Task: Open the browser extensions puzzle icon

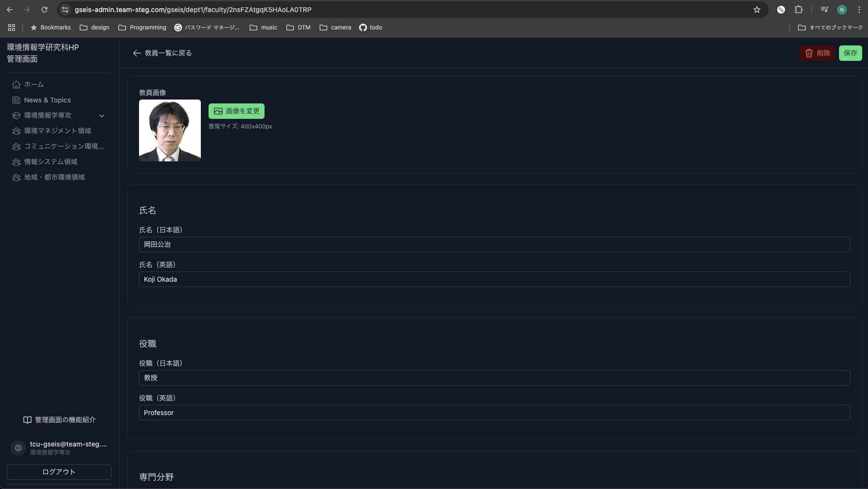Action: [798, 10]
